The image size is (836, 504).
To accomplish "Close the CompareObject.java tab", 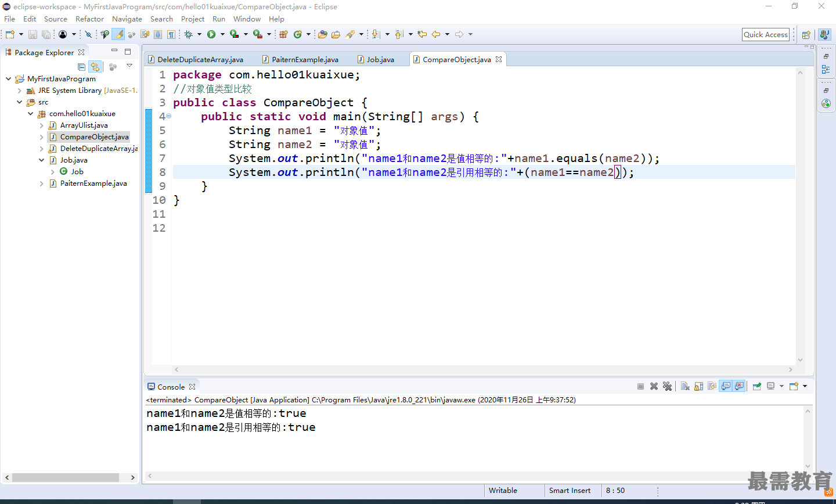I will [499, 59].
